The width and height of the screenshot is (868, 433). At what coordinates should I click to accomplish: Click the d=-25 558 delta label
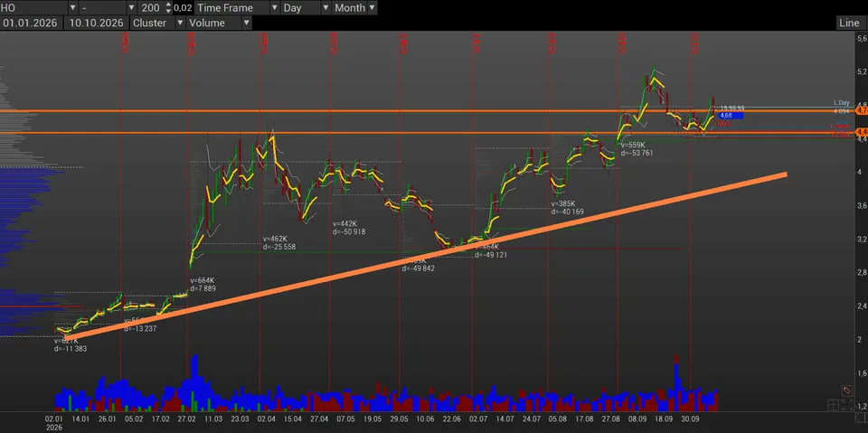coord(279,247)
